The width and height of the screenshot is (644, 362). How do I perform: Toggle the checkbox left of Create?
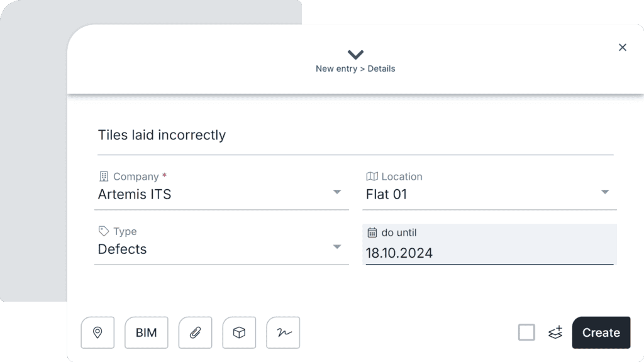click(526, 332)
